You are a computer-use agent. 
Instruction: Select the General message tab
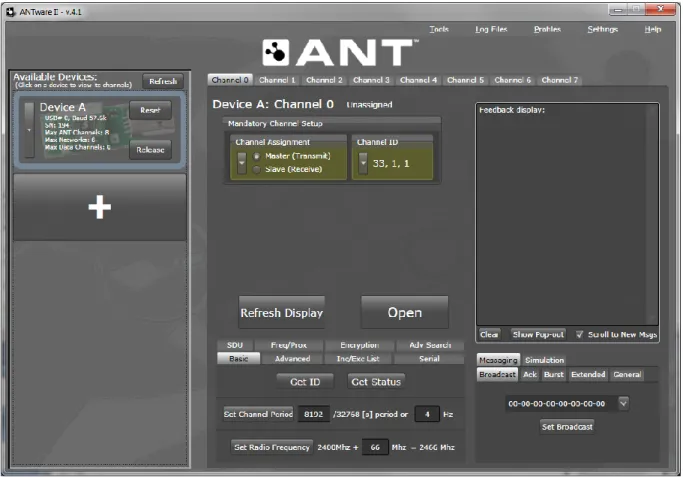pyautogui.click(x=627, y=375)
